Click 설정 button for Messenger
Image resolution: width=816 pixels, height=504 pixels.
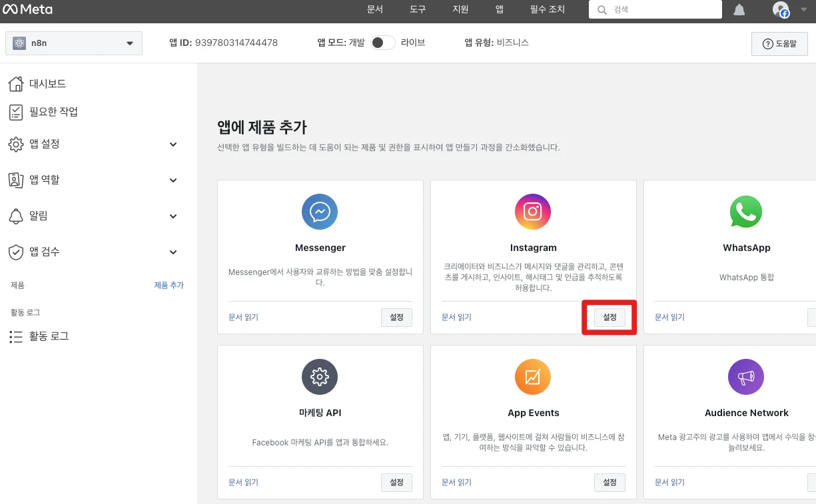(x=396, y=318)
